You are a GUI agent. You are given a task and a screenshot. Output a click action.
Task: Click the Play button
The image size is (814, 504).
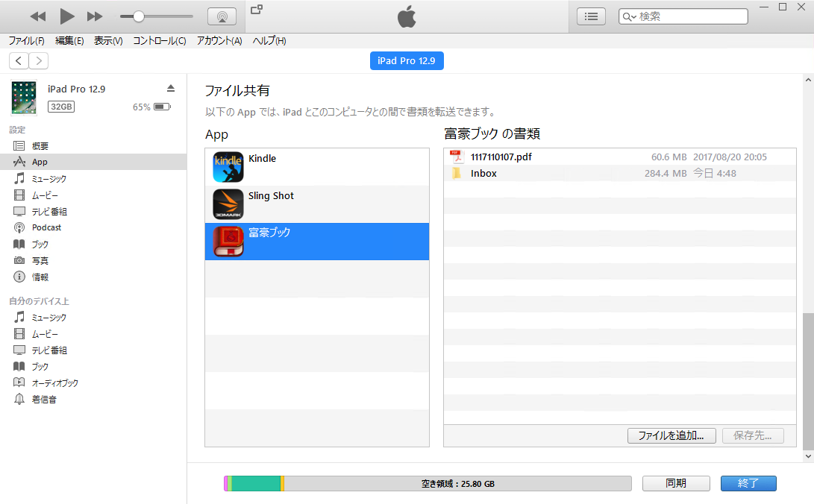coord(66,16)
